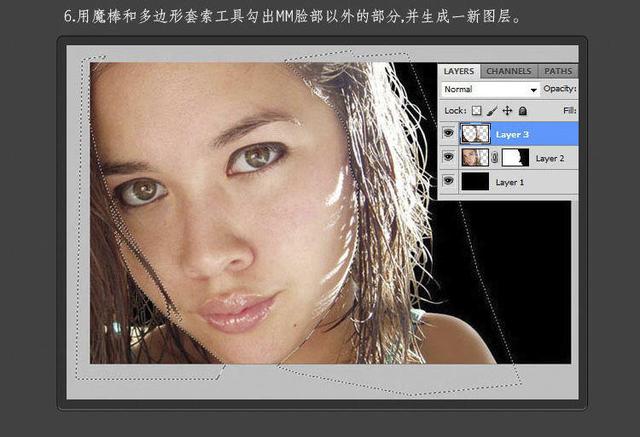Click the Fill label in Layers panel

coord(569,111)
